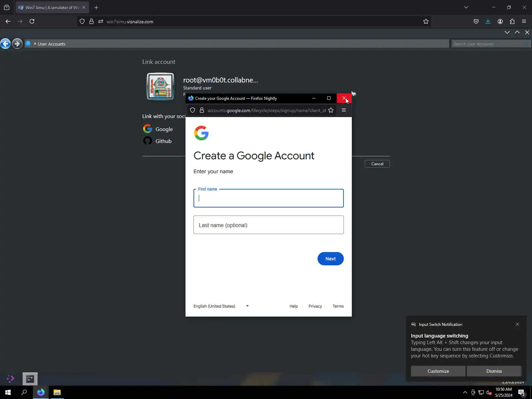The height and width of the screenshot is (399, 532).
Task: Open the Windows Start menu
Action: [x=8, y=392]
